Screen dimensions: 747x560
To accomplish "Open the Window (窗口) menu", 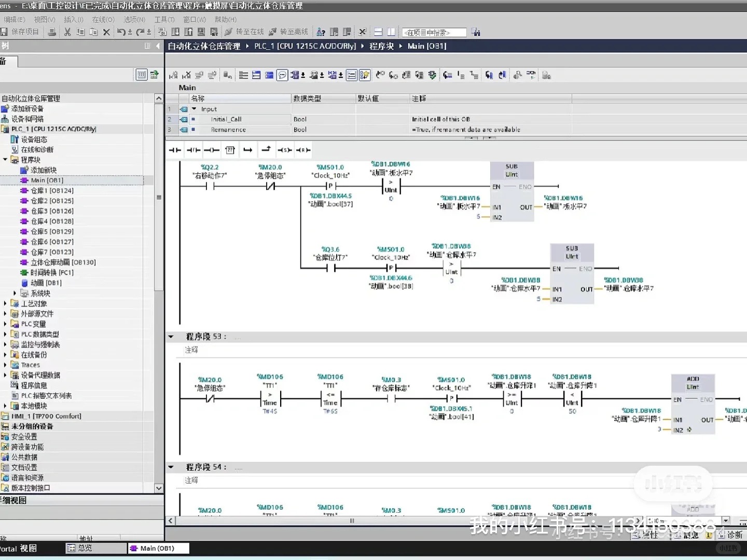I will [x=195, y=20].
